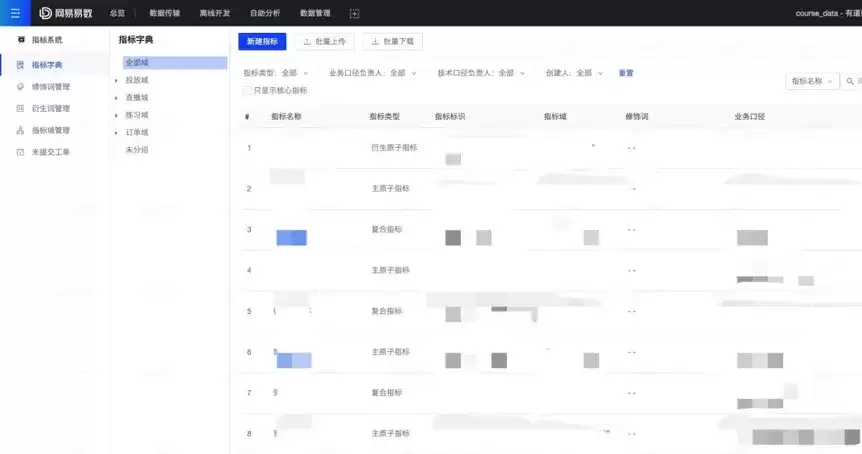Open the hamburger menu in the top-left corner
The height and width of the screenshot is (454, 862).
pyautogui.click(x=15, y=13)
